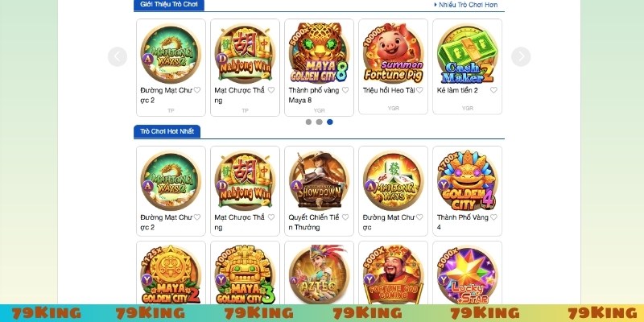Launch the Summon Fortune Pig game icon
The image size is (644, 322).
(393, 53)
